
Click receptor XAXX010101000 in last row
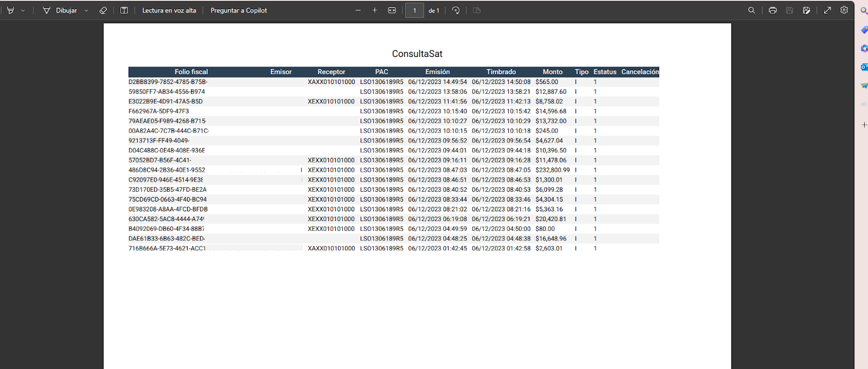(331, 248)
